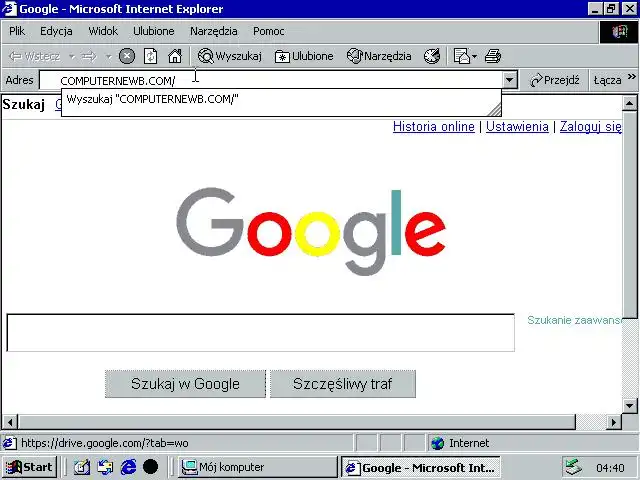Click the system tray network icon
This screenshot has height=480, width=640.
(573, 467)
